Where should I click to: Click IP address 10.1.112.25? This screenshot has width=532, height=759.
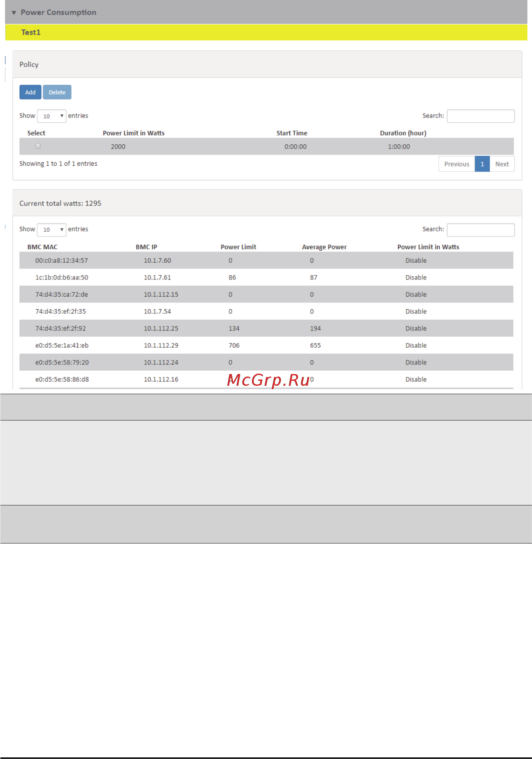pos(161,328)
